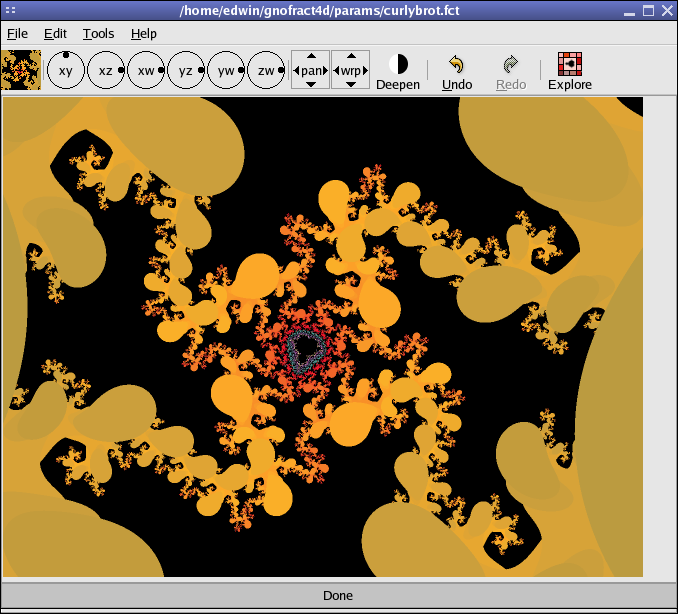
Task: Click the xz rotation dial
Action: pyautogui.click(x=106, y=71)
